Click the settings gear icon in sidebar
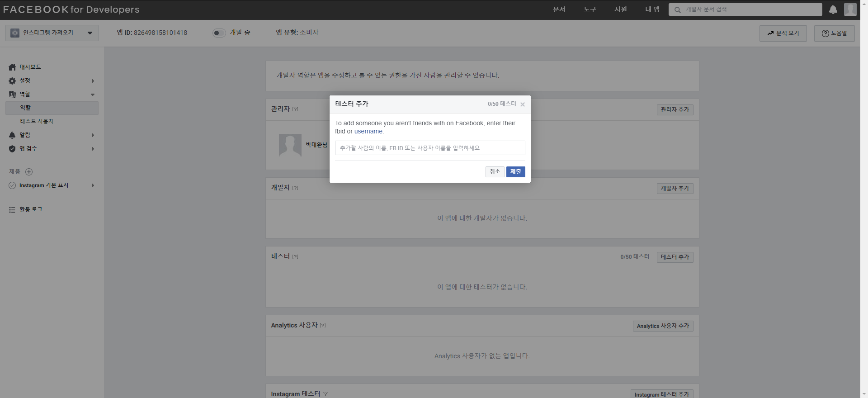Image resolution: width=868 pixels, height=398 pixels. pyautogui.click(x=12, y=81)
